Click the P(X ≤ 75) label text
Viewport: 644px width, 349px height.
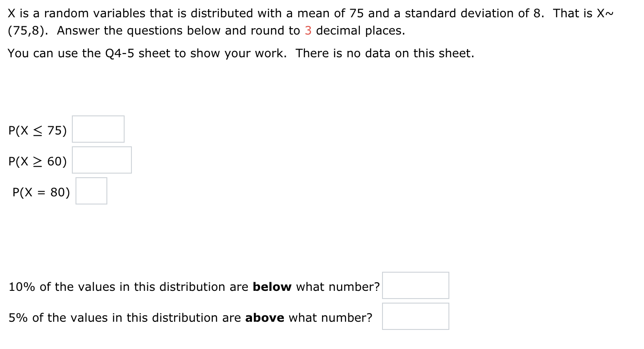pos(37,130)
